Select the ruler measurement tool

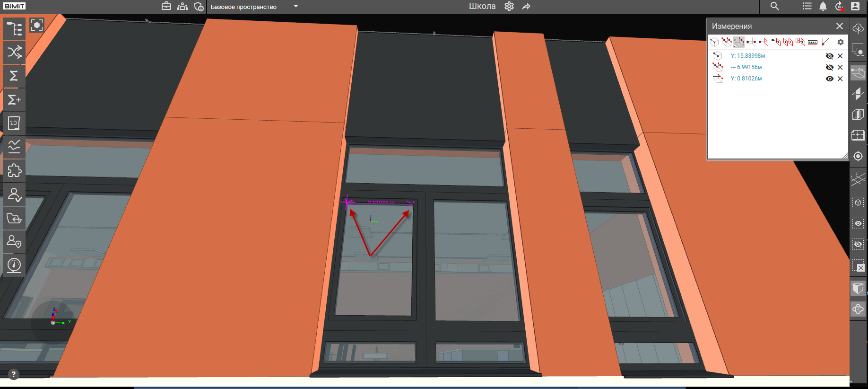click(812, 42)
